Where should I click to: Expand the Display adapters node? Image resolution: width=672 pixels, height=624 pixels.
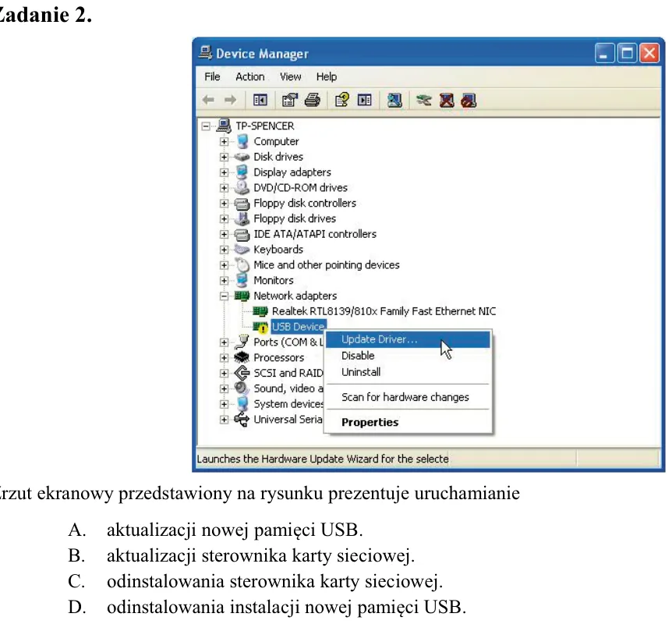224,172
